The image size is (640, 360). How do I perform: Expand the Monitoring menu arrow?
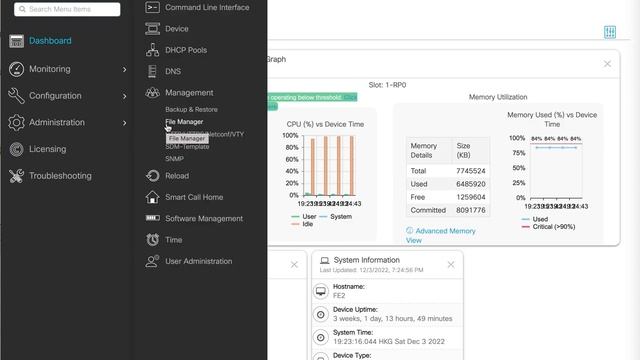coord(124,69)
